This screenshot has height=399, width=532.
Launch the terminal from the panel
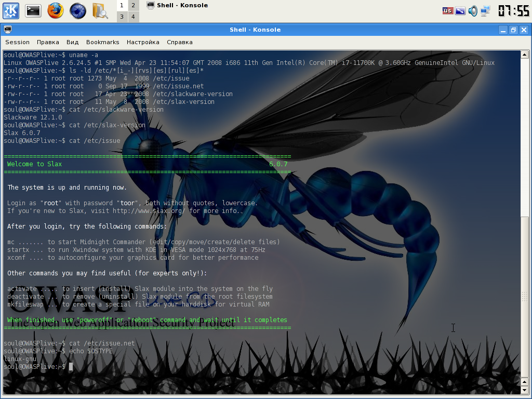click(x=33, y=11)
